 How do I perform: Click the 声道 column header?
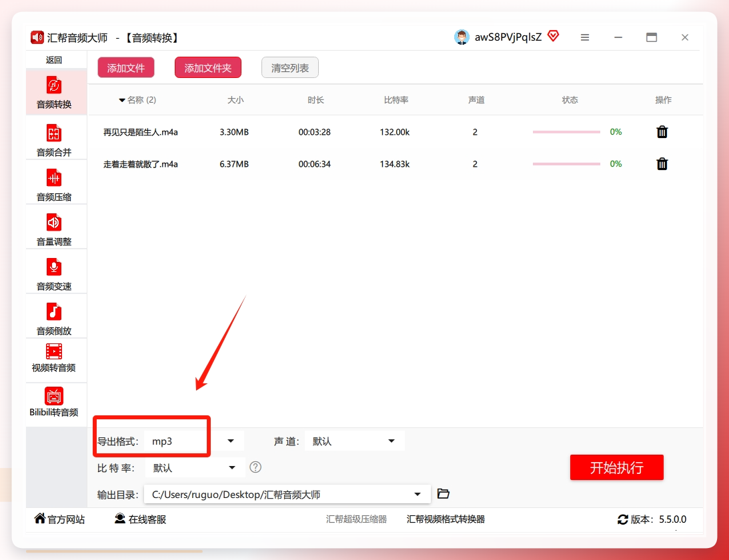[476, 100]
